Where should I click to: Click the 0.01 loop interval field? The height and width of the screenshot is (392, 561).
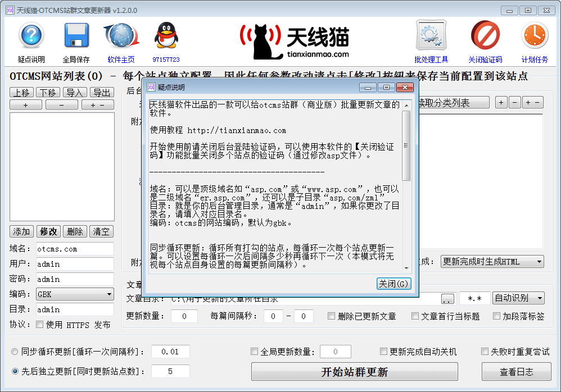tap(170, 352)
